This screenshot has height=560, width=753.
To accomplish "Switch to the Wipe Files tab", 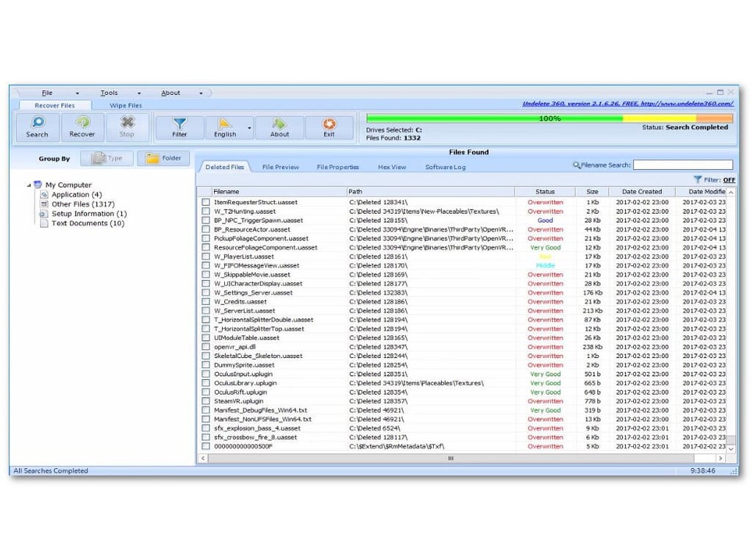I will pyautogui.click(x=126, y=106).
